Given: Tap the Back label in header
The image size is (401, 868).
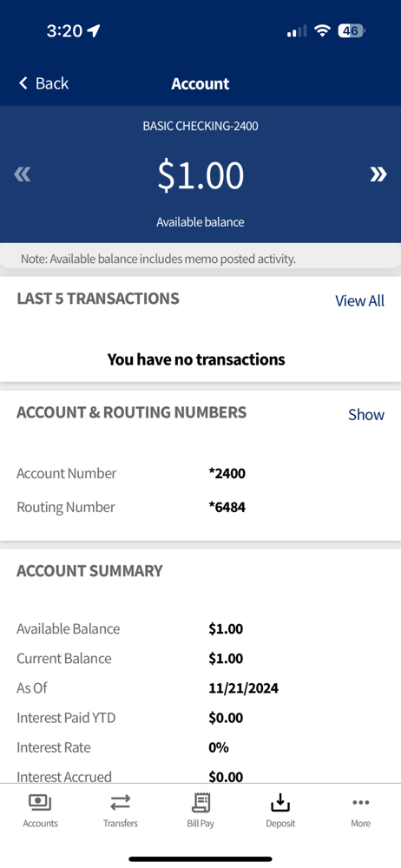Looking at the screenshot, I should coord(52,83).
